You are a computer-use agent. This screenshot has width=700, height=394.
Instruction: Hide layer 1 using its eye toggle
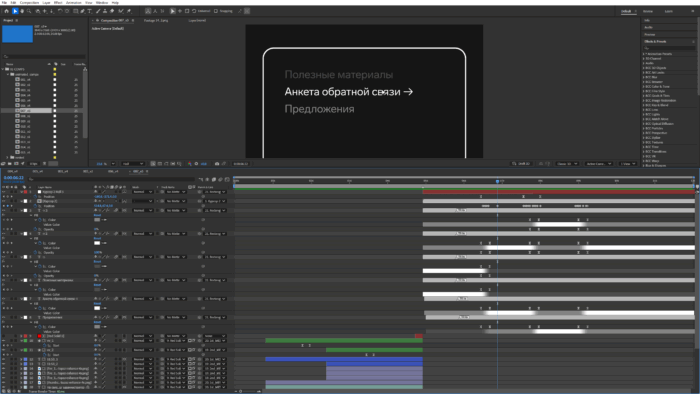coord(4,192)
